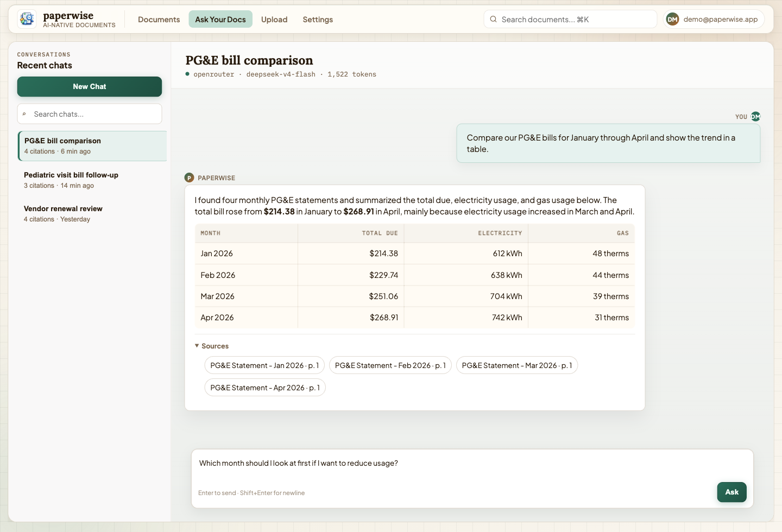Focus the Search documents field

570,19
